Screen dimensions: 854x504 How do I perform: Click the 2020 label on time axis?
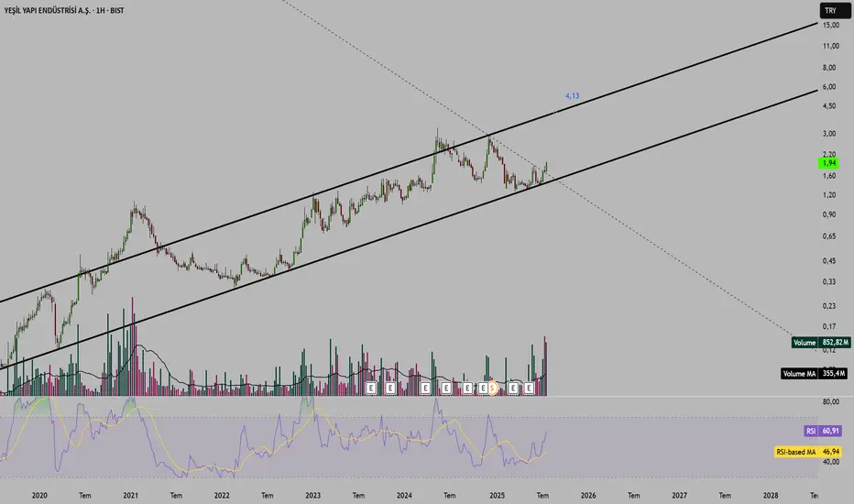[39, 495]
